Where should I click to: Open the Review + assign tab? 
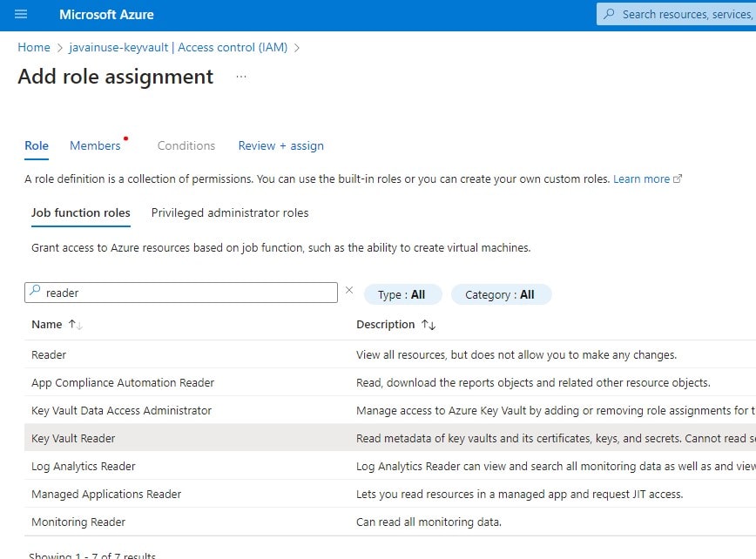click(280, 145)
